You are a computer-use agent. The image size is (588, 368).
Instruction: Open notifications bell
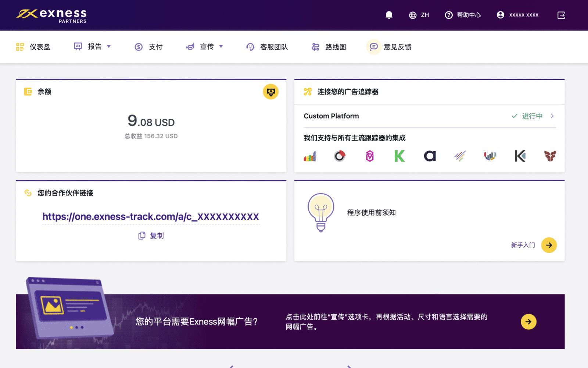(x=389, y=15)
